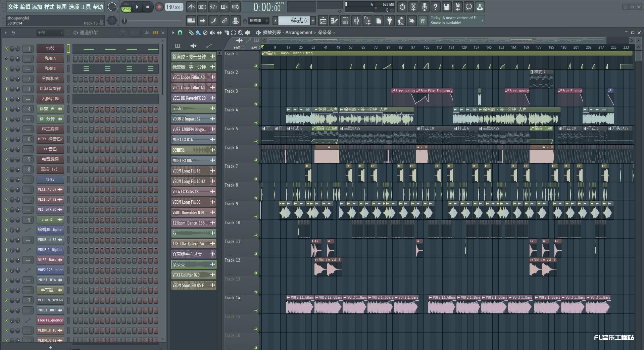
Task: Open the playlist options menu arrow
Action: tap(173, 33)
